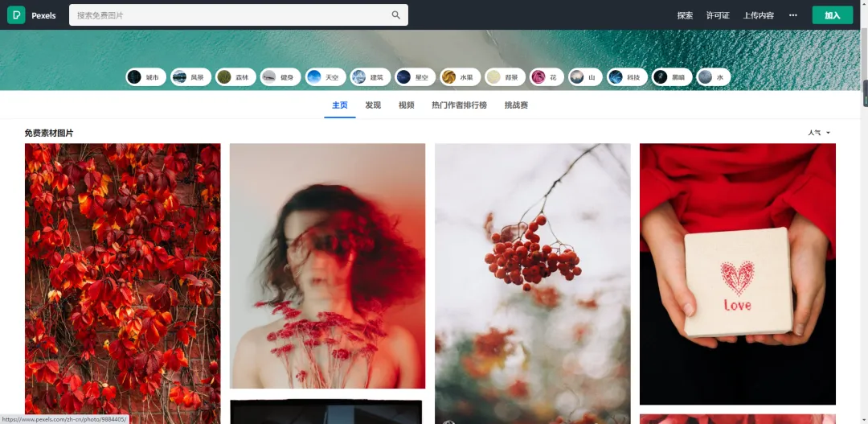Select the 风景 category chip
868x424 pixels.
(x=190, y=77)
